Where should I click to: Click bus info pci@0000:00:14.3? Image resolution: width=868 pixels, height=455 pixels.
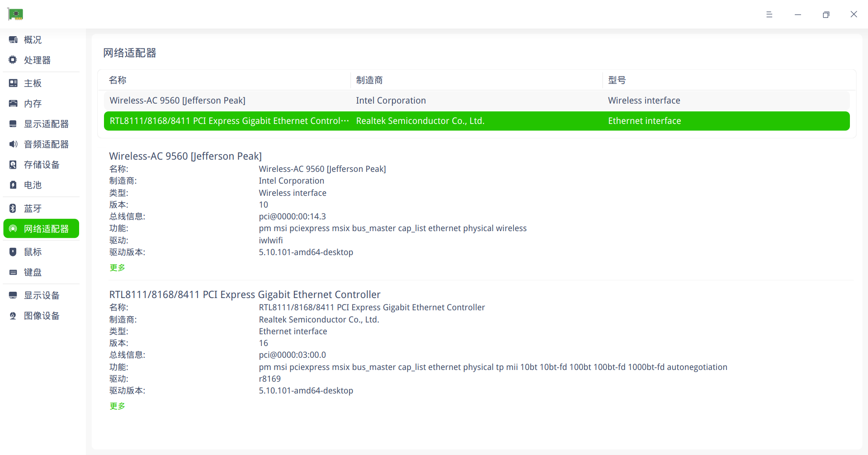(292, 217)
